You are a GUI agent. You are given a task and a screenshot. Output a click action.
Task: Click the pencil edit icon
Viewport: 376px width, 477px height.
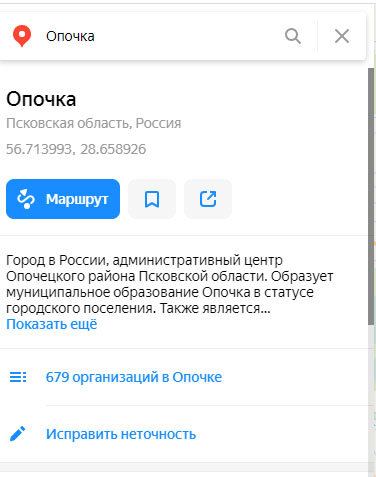18,434
